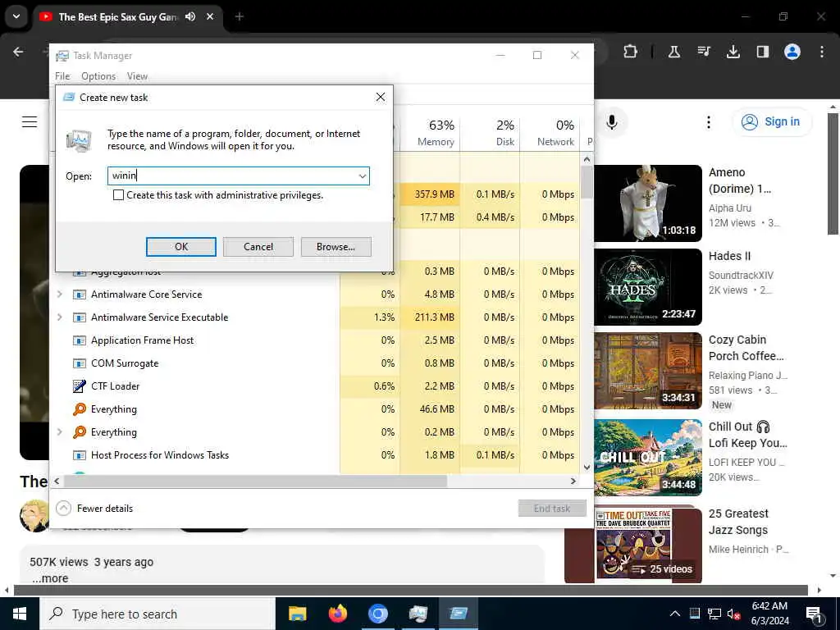
Task: Open the browser profile avatar
Action: [x=792, y=52]
